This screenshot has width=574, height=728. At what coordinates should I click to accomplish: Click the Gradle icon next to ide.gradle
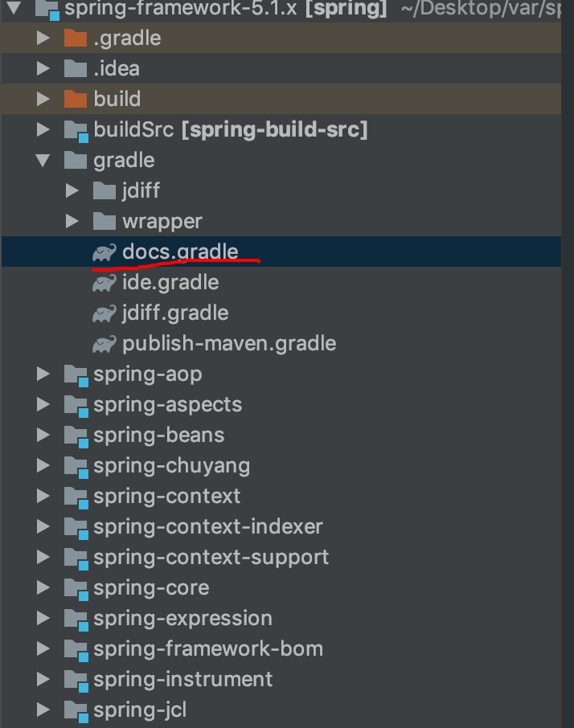104,283
